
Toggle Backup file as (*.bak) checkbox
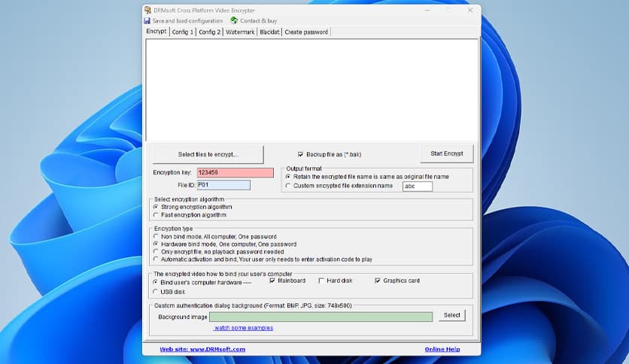pos(300,154)
